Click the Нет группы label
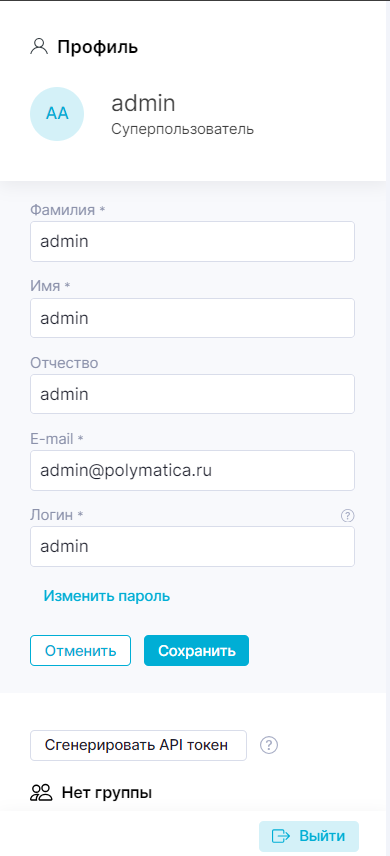 (x=107, y=792)
